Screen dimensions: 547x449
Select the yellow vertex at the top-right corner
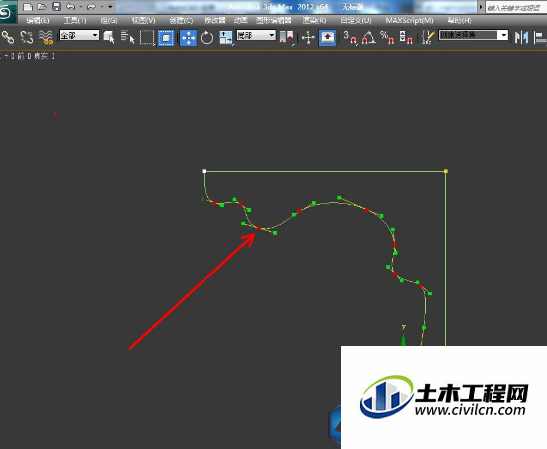point(446,171)
